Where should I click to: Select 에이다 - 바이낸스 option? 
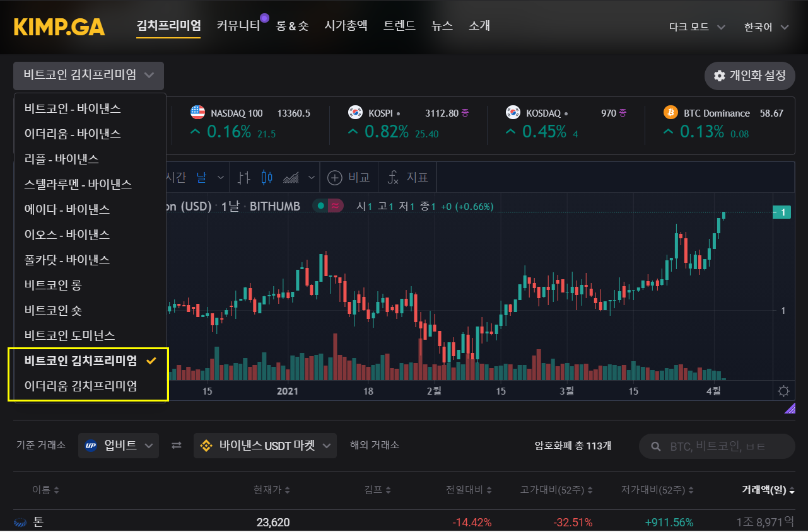[90, 209]
